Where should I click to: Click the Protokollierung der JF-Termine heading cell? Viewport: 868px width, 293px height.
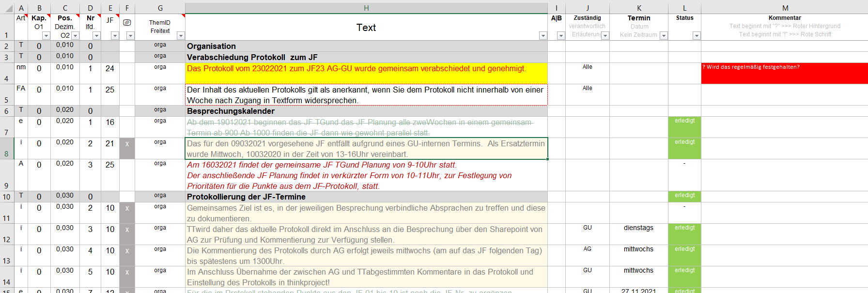[x=366, y=197]
